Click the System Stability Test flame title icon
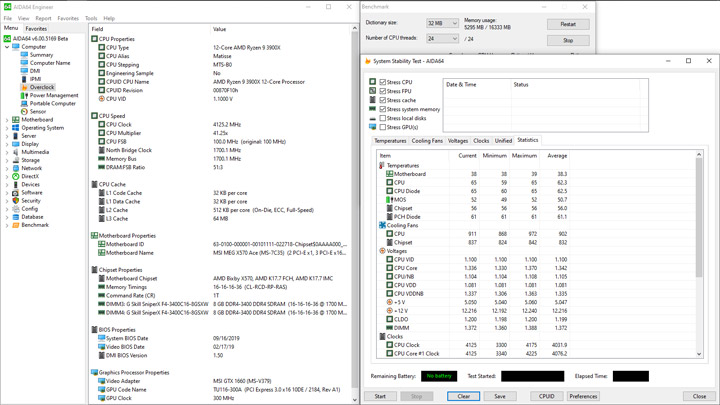The image size is (720, 405). [x=367, y=61]
